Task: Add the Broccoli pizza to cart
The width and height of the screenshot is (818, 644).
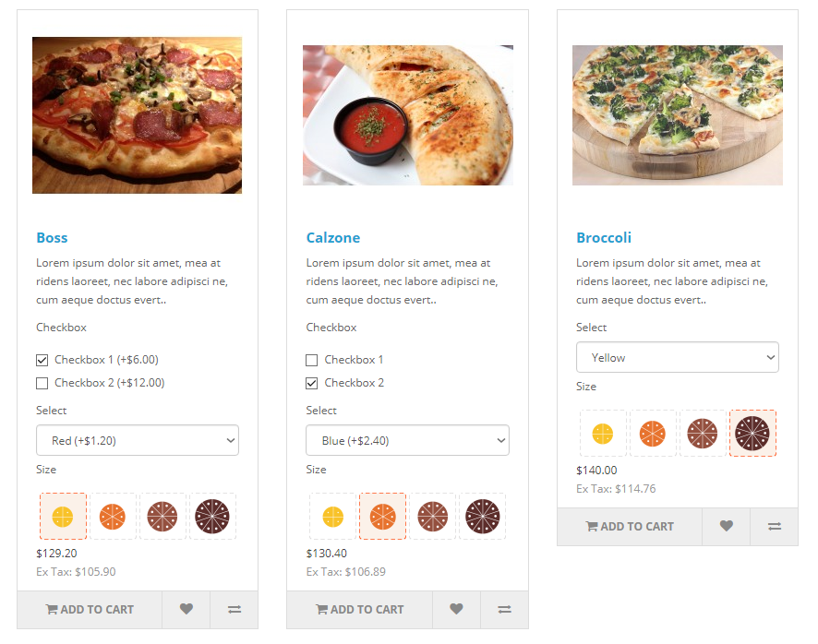Action: 630,527
